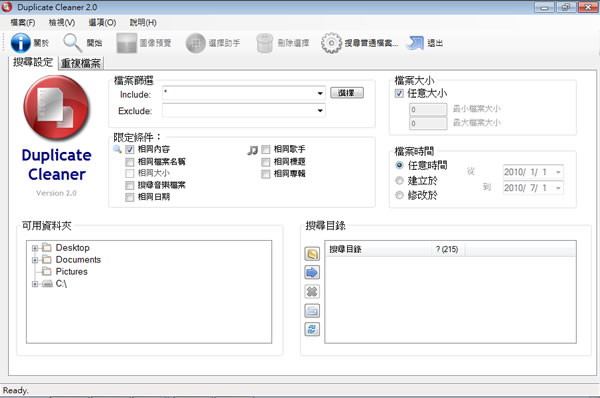Image resolution: width=600 pixels, height=398 pixels.
Task: Open the Exclude filter dropdown arrow
Action: 320,111
